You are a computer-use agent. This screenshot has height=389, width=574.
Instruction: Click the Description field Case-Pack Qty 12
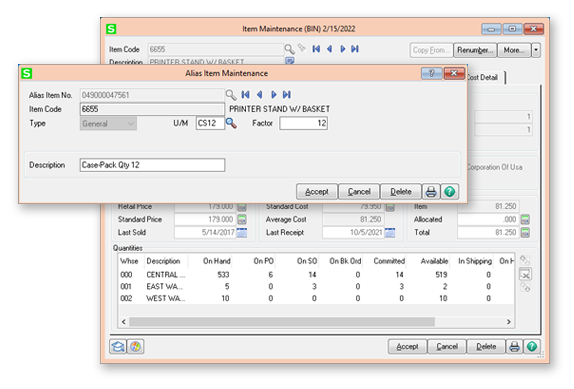tap(152, 165)
